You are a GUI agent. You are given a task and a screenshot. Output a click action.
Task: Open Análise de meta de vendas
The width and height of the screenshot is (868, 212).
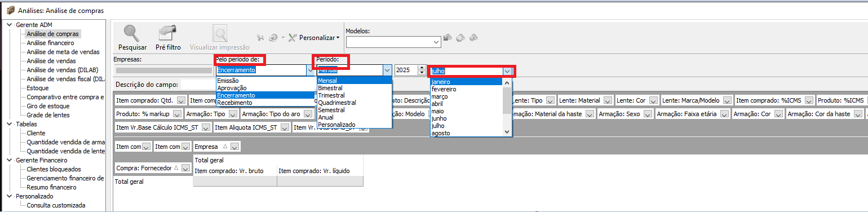(x=63, y=52)
